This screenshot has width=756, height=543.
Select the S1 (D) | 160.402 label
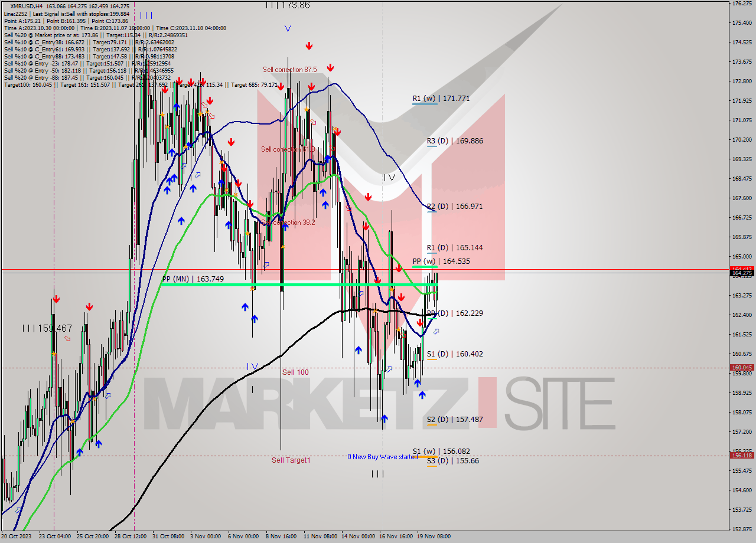(455, 354)
